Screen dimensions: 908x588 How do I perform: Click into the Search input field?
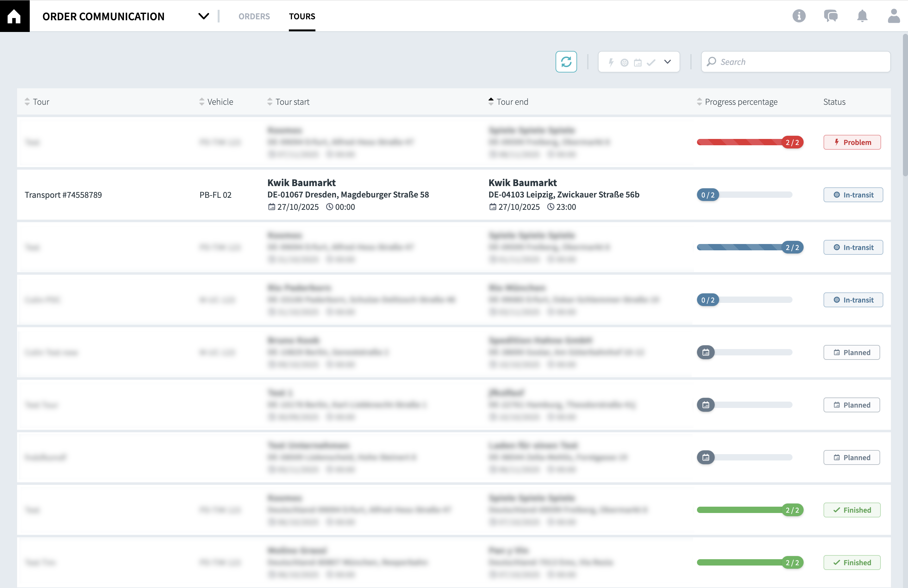[x=801, y=62]
